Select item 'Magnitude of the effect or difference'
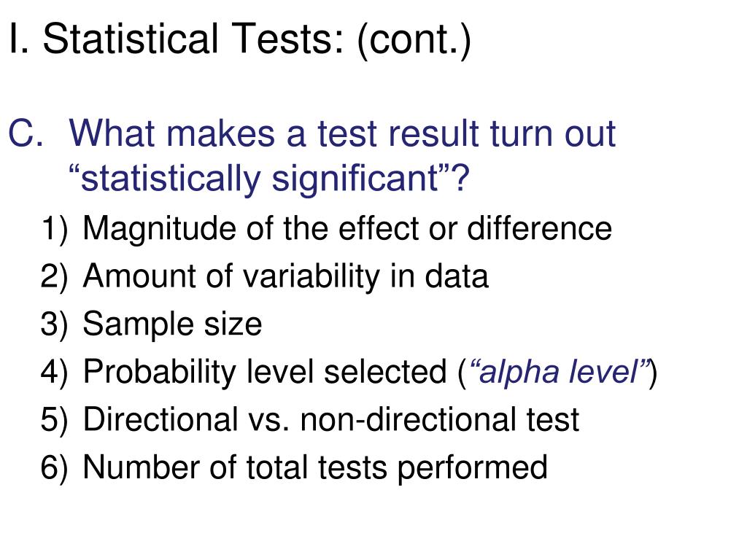747x560 pixels. [347, 228]
